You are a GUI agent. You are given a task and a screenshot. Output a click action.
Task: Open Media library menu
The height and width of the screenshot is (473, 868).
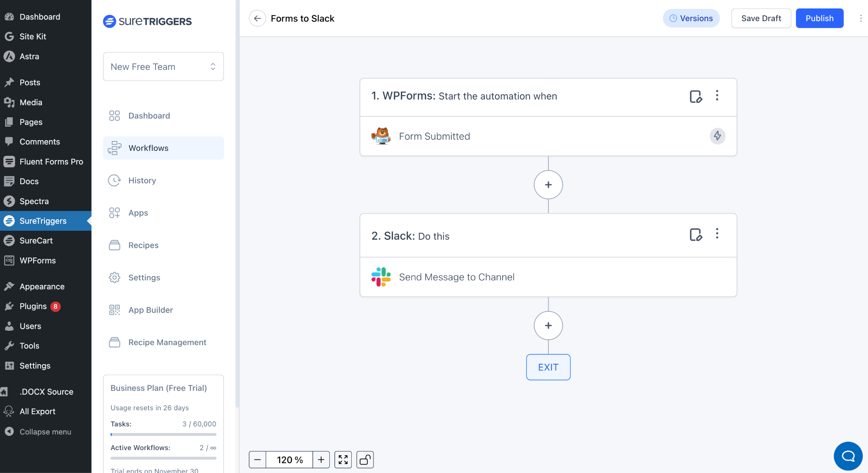click(x=46, y=102)
